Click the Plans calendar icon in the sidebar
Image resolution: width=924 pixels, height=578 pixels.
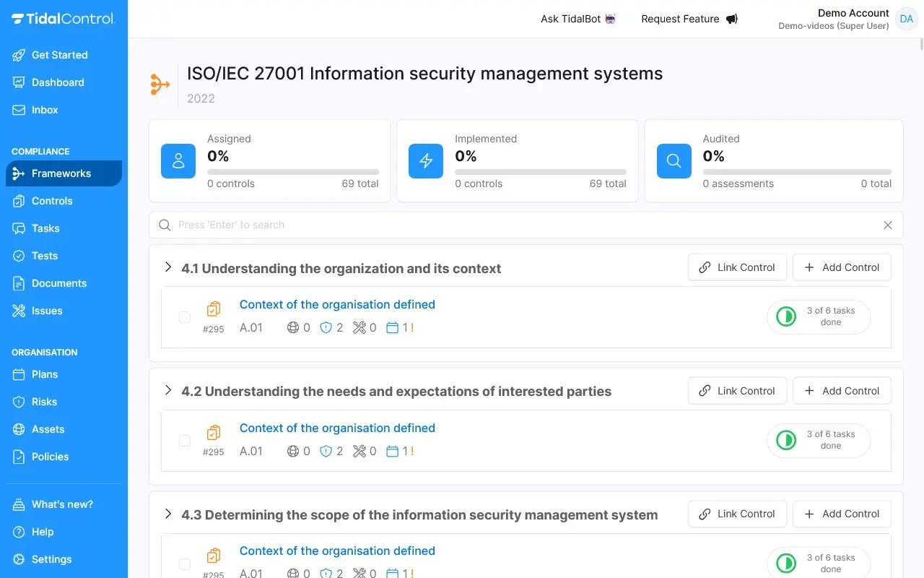click(x=19, y=374)
